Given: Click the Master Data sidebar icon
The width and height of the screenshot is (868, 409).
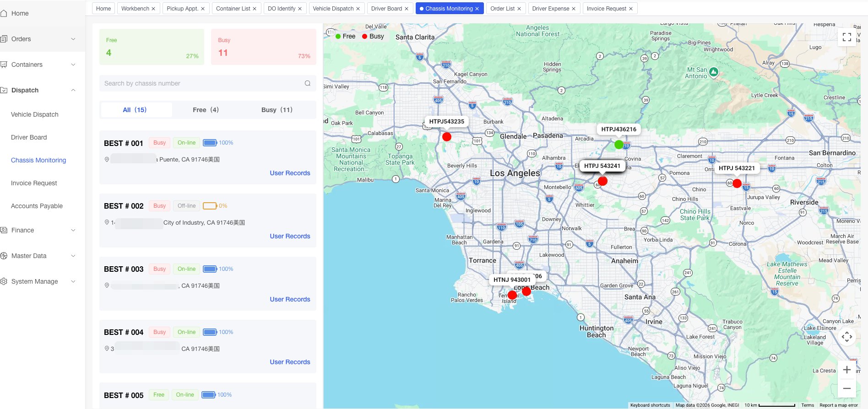Looking at the screenshot, I should pyautogui.click(x=3, y=256).
